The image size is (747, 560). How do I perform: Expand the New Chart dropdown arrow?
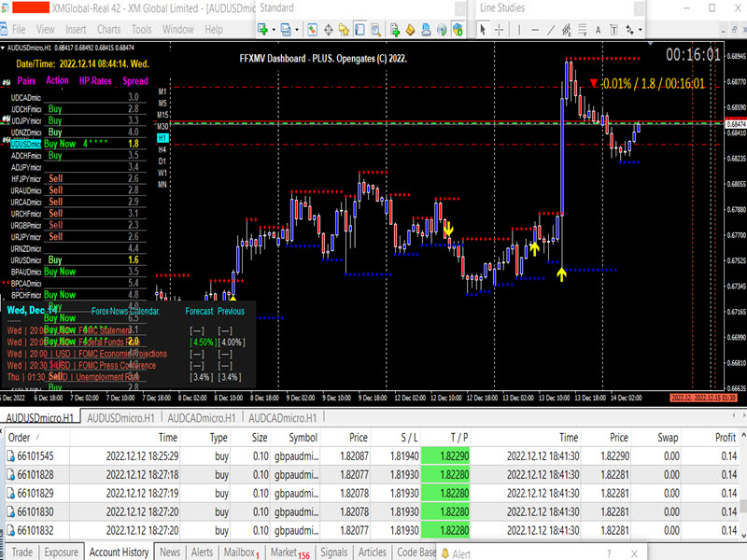(x=274, y=30)
